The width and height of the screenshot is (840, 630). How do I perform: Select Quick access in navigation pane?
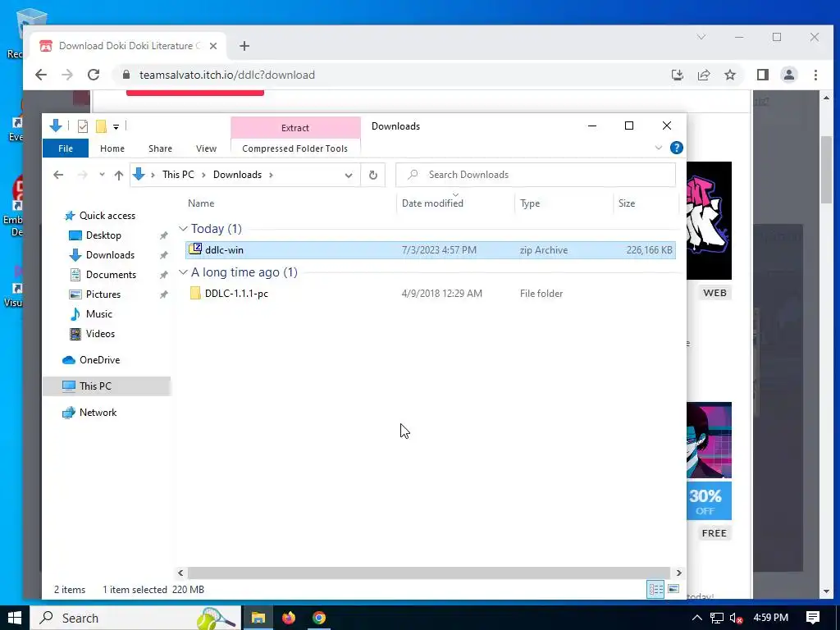click(x=107, y=216)
